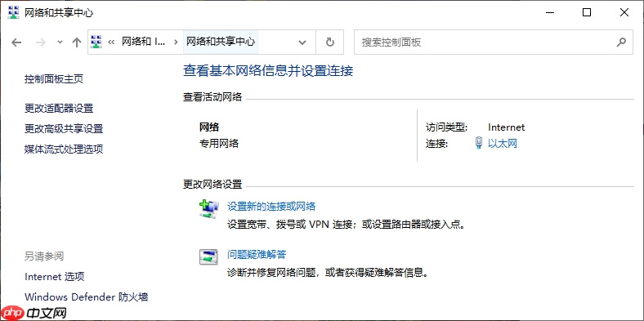This screenshot has height=321, width=644.
Task: Open 更改适配器设置
Action: (59, 109)
